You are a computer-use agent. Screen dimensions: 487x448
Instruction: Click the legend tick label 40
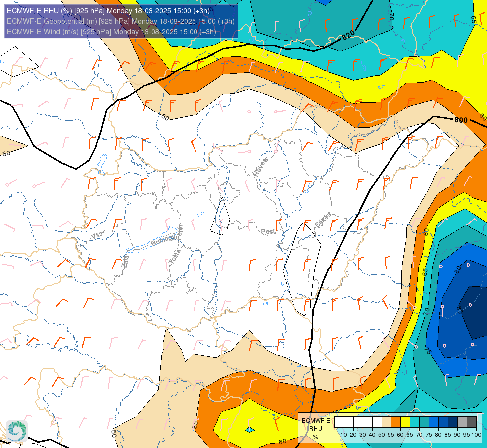372,435
